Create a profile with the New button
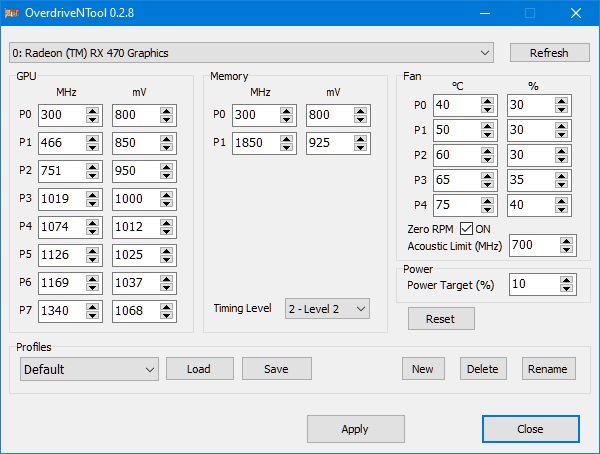This screenshot has height=454, width=600. click(x=423, y=369)
